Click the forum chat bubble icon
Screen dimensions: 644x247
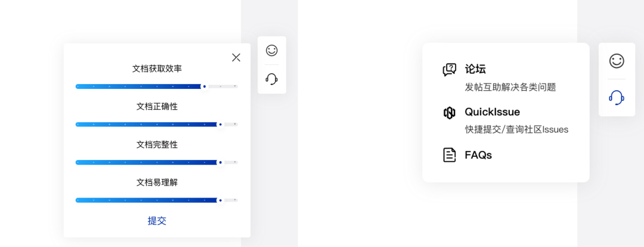450,70
